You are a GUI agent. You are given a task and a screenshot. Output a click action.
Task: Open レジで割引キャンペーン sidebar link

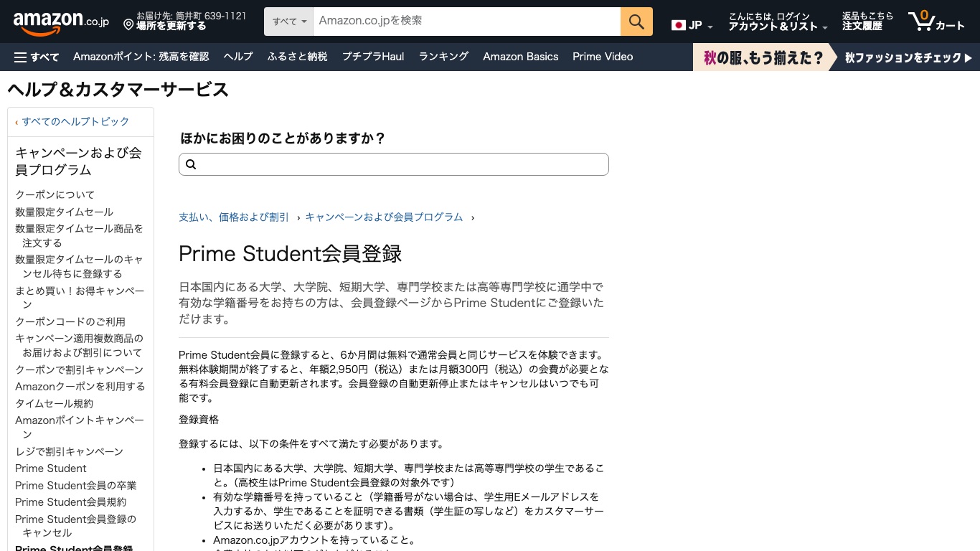[x=70, y=452]
